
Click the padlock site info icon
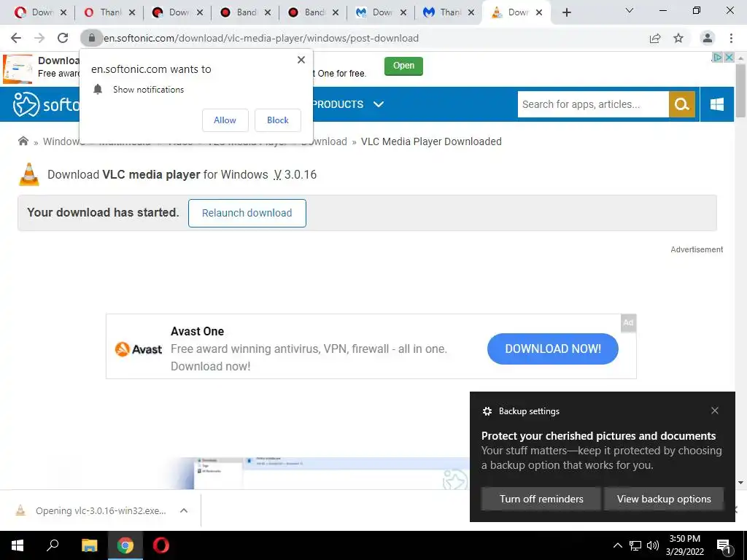pyautogui.click(x=92, y=38)
